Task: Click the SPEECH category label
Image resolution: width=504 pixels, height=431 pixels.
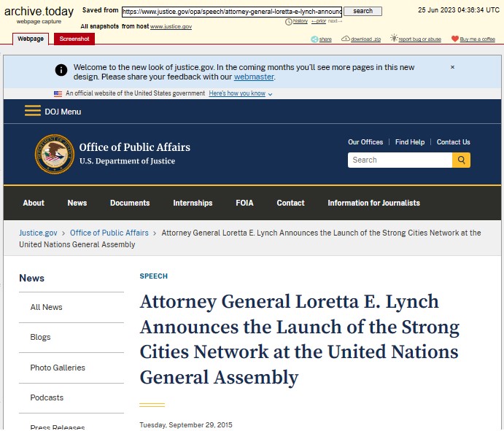Action: point(154,276)
